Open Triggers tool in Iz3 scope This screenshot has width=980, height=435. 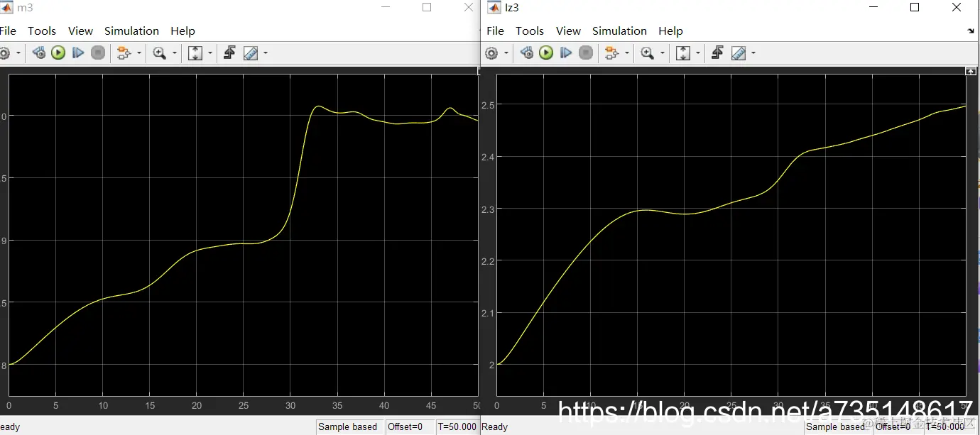717,53
